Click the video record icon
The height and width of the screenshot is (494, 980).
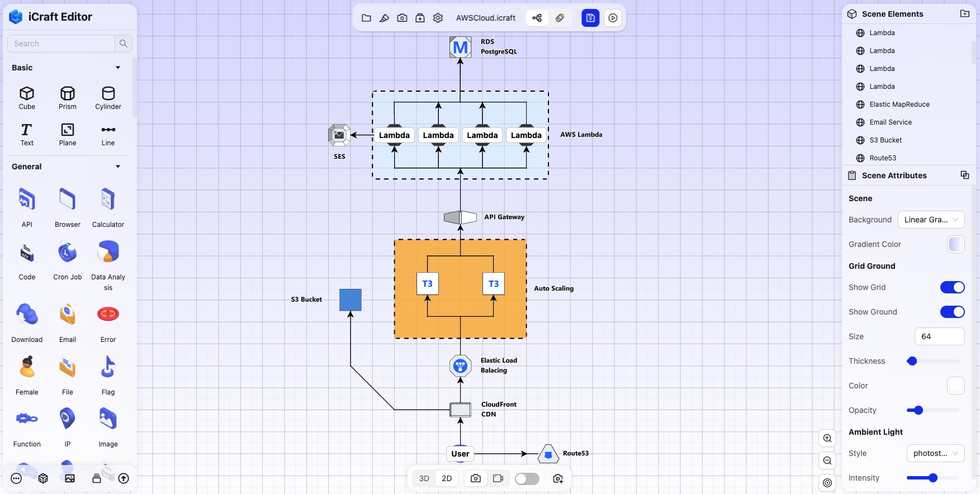point(498,478)
